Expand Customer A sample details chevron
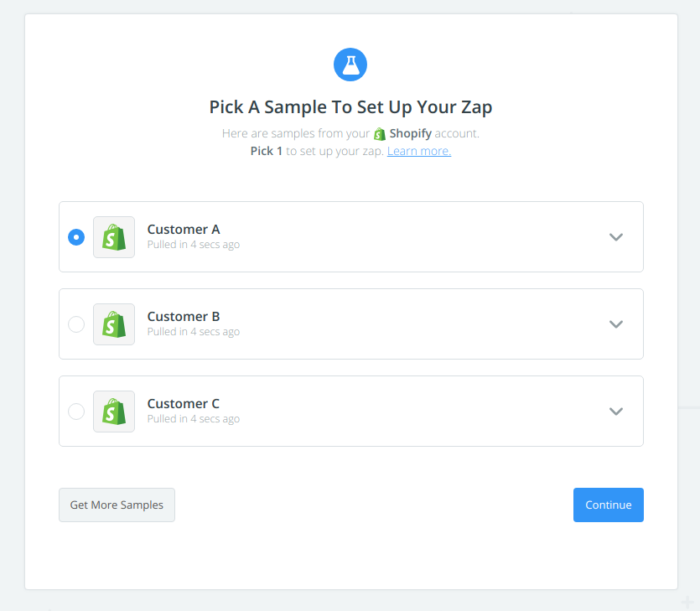This screenshot has width=700, height=611. [x=616, y=237]
